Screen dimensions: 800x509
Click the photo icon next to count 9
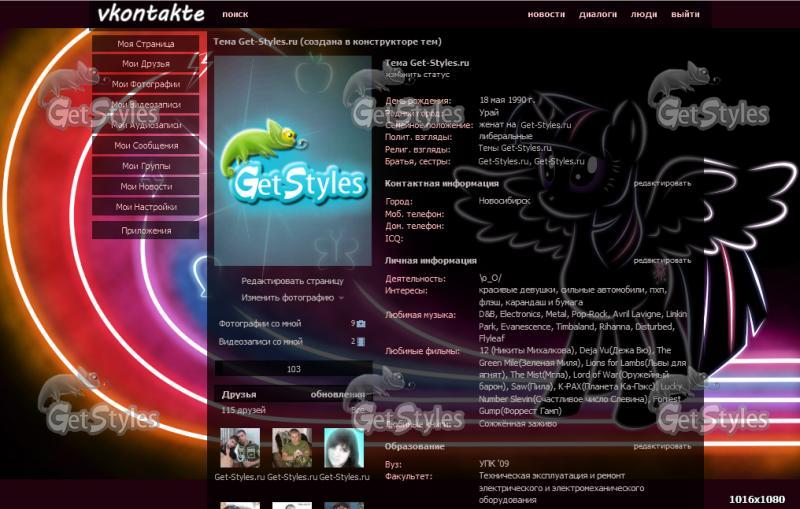361,324
